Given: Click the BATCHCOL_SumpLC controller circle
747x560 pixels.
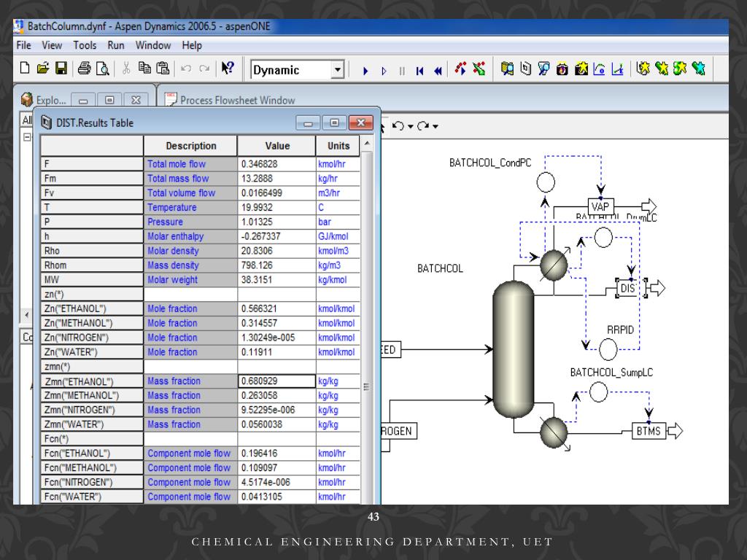Looking at the screenshot, I should [599, 392].
